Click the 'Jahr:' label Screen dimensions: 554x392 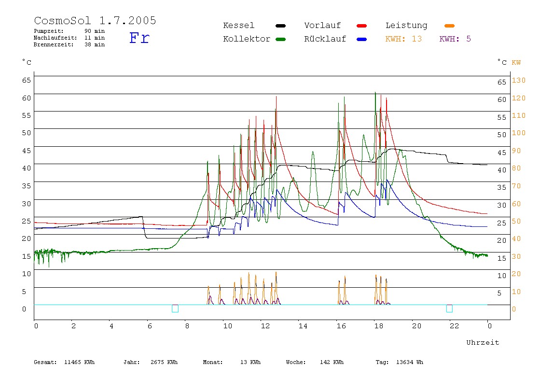pos(132,362)
